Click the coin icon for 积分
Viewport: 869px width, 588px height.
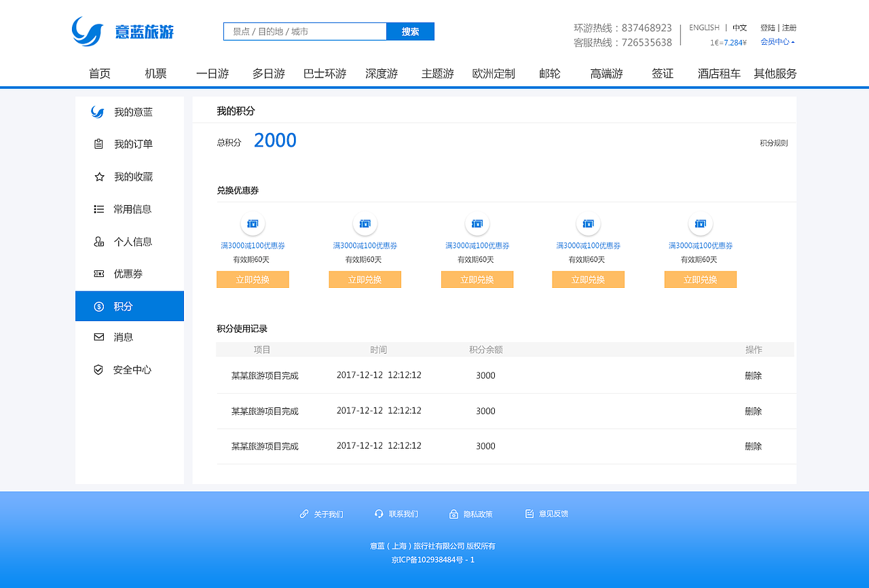pos(99,307)
